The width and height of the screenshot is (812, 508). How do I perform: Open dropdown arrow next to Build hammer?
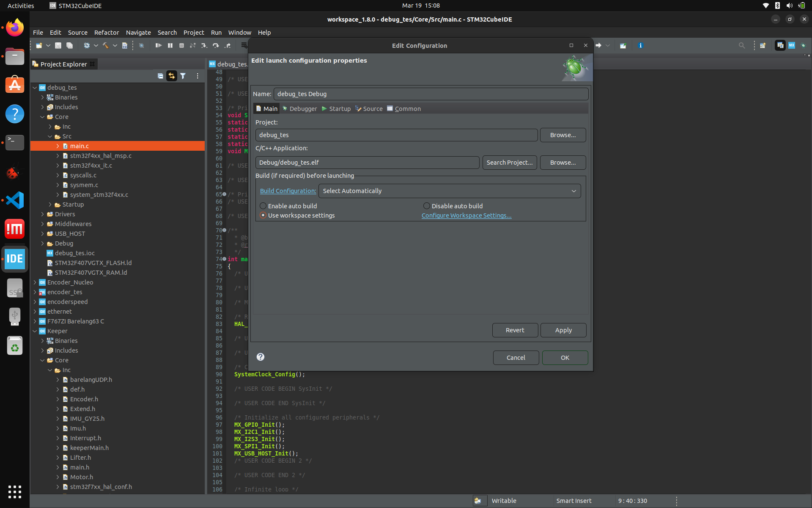tap(115, 45)
